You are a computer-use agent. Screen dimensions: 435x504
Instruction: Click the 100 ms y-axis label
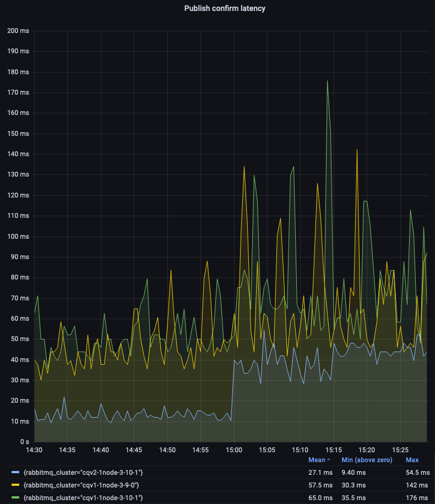pyautogui.click(x=18, y=237)
